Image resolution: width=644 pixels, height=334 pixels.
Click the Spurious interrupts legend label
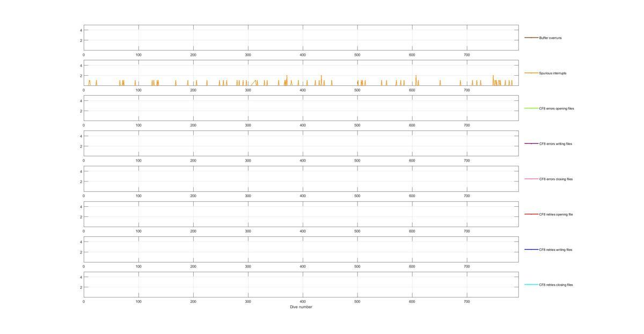click(x=552, y=73)
